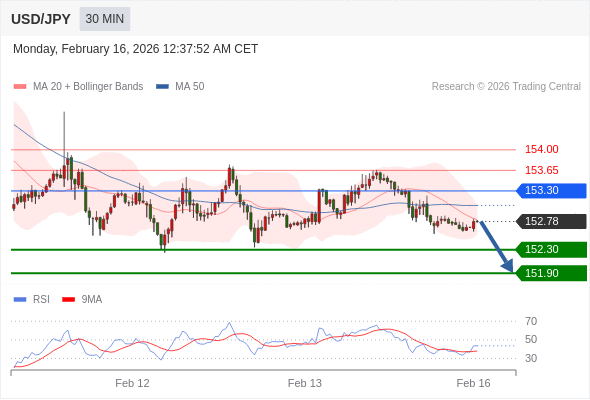Click the RSI 50 axis value
Screen dimensions: 590x400
(531, 339)
